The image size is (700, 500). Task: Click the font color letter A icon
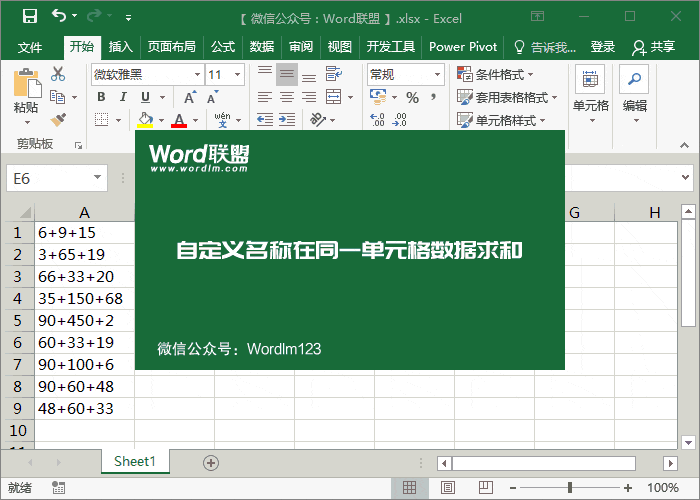179,120
